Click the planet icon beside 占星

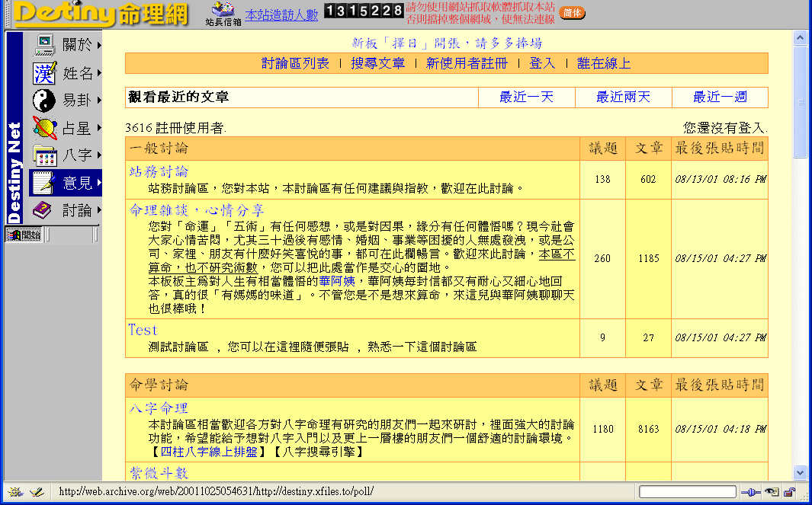coord(43,126)
